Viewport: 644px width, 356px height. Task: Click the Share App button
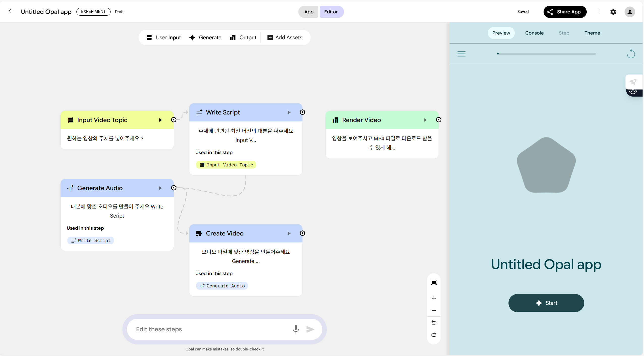pos(565,12)
